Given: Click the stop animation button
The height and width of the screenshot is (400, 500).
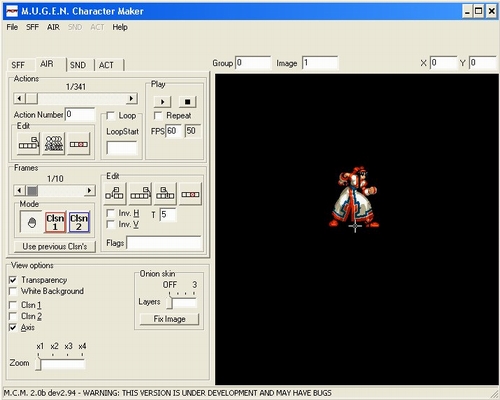Looking at the screenshot, I should point(187,102).
